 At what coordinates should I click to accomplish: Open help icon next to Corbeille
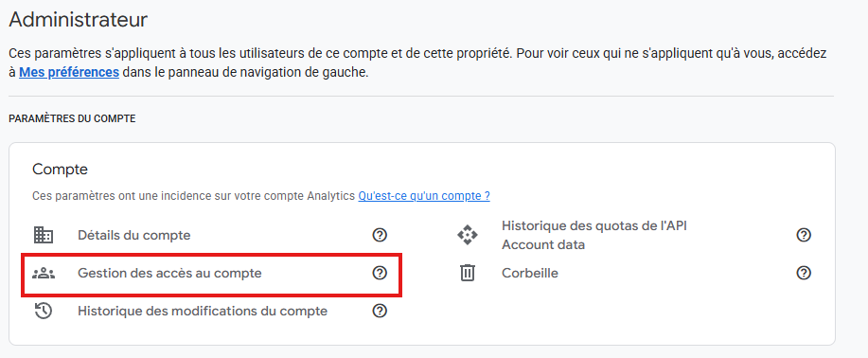(804, 273)
